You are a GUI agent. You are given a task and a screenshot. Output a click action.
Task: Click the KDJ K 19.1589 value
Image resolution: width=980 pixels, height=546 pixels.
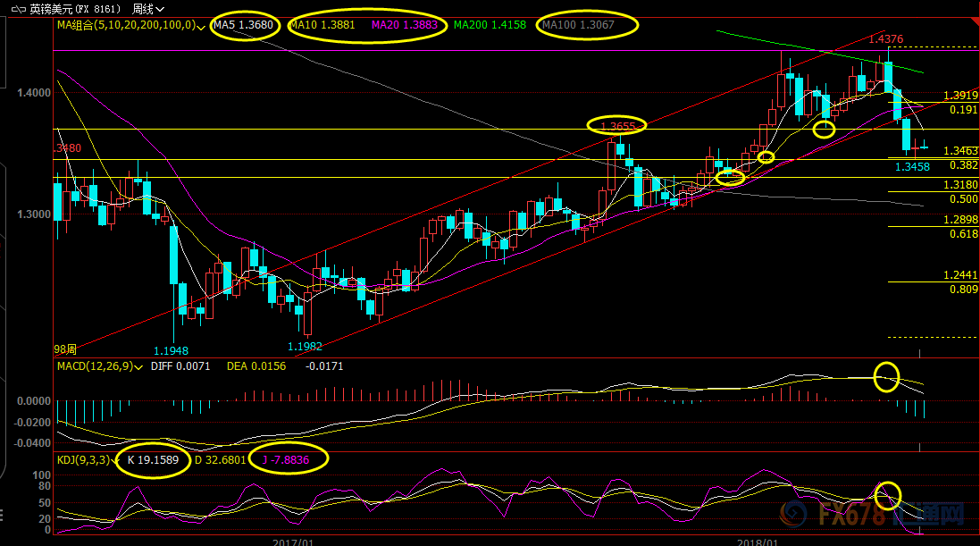click(153, 460)
